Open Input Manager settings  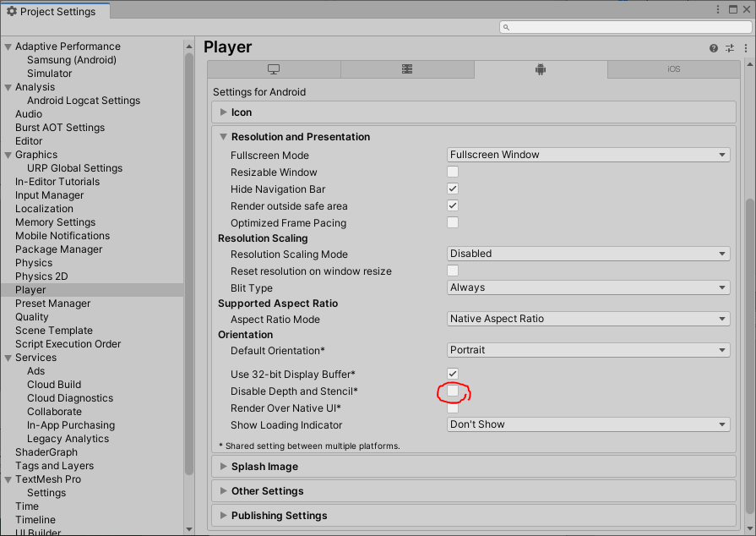click(49, 195)
